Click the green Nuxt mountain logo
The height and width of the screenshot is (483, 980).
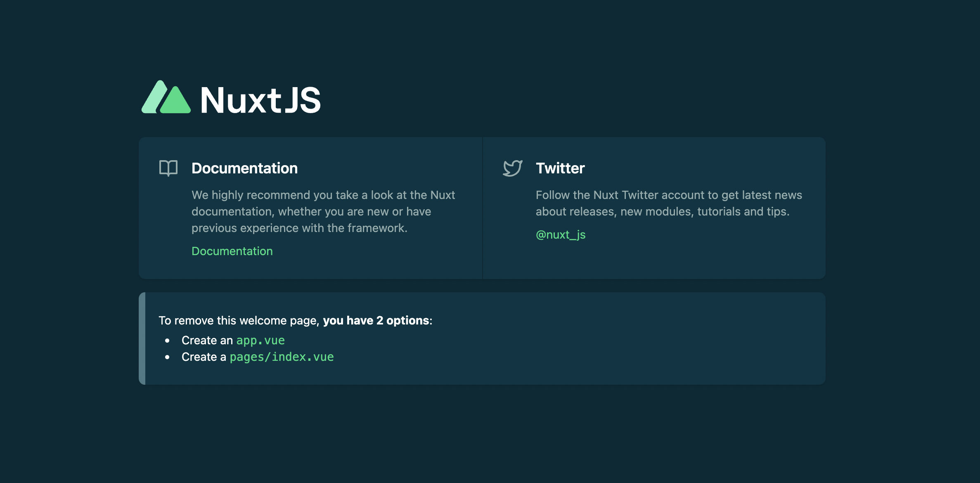166,97
